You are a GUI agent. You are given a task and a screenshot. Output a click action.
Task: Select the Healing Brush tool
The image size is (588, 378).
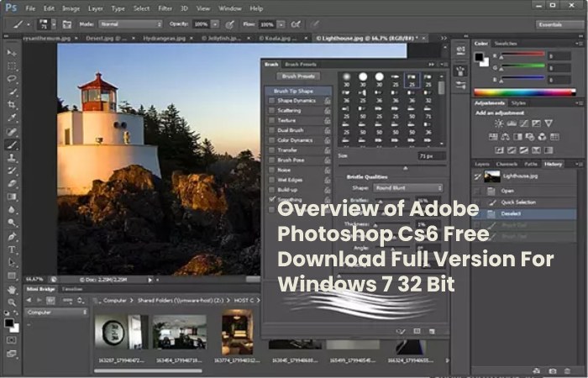(x=12, y=131)
